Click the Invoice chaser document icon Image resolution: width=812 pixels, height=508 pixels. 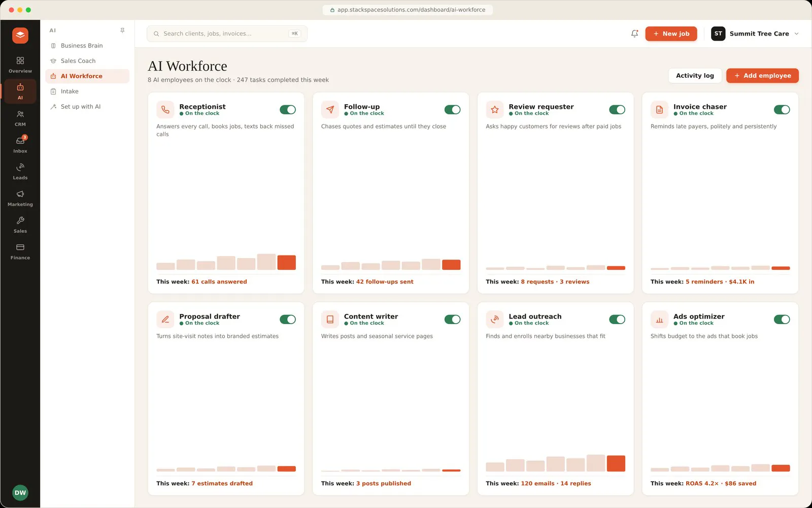[x=659, y=110]
